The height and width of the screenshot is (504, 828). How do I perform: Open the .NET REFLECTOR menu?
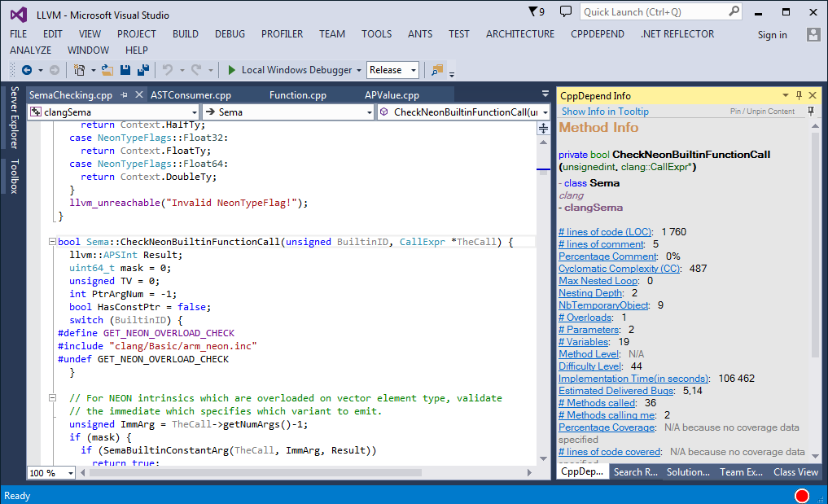pyautogui.click(x=677, y=34)
